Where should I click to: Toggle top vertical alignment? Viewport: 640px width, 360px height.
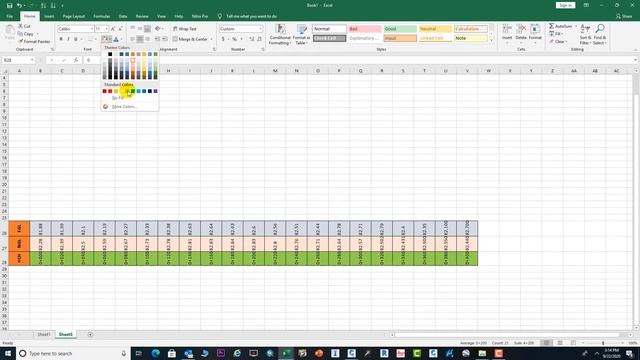[133, 29]
